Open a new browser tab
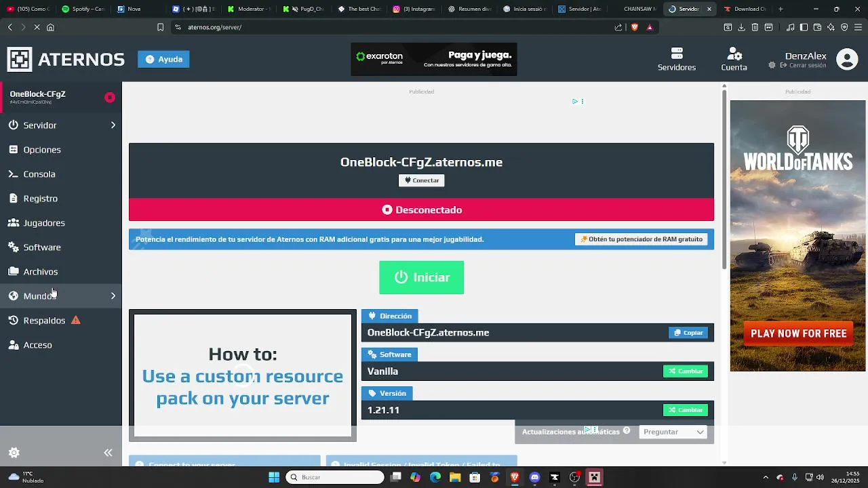Screen dimensions: 868x488 point(781,9)
